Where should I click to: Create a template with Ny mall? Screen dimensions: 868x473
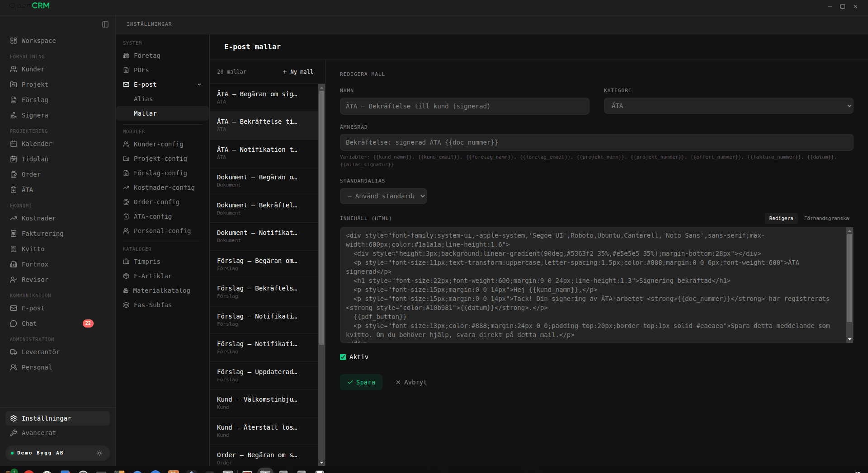(298, 72)
